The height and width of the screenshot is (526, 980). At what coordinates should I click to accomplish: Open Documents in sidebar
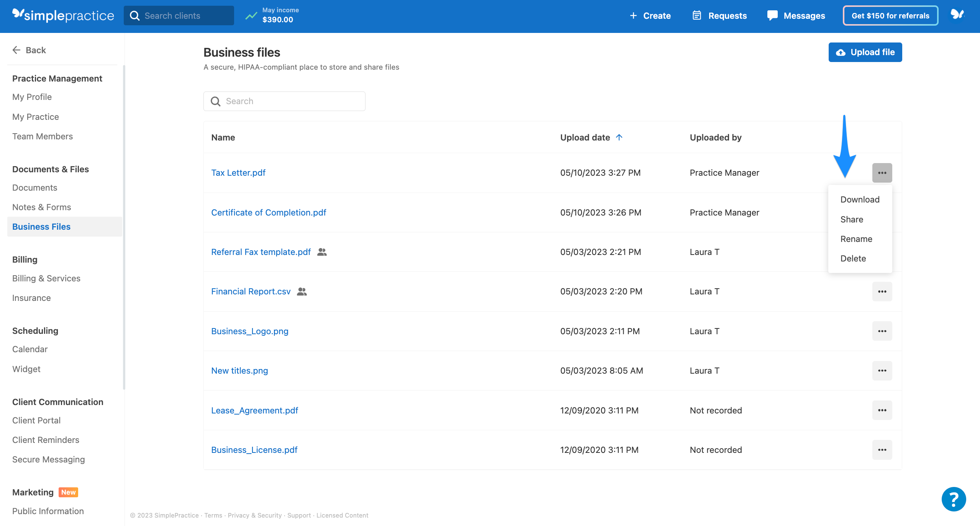tap(34, 188)
